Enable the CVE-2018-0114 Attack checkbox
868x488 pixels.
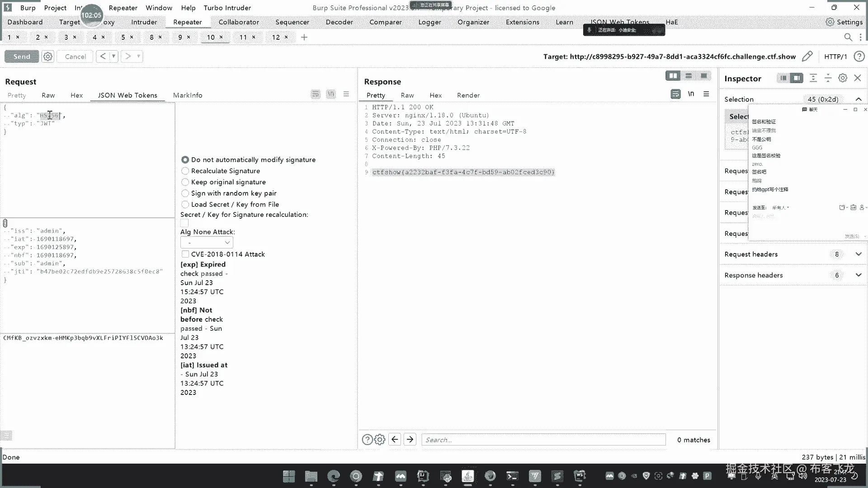click(185, 254)
